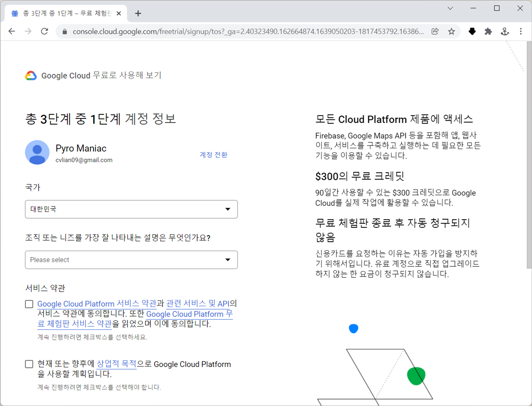532x406 pixels.
Task: Click the '서비스 약관' section label
Action: (x=45, y=288)
